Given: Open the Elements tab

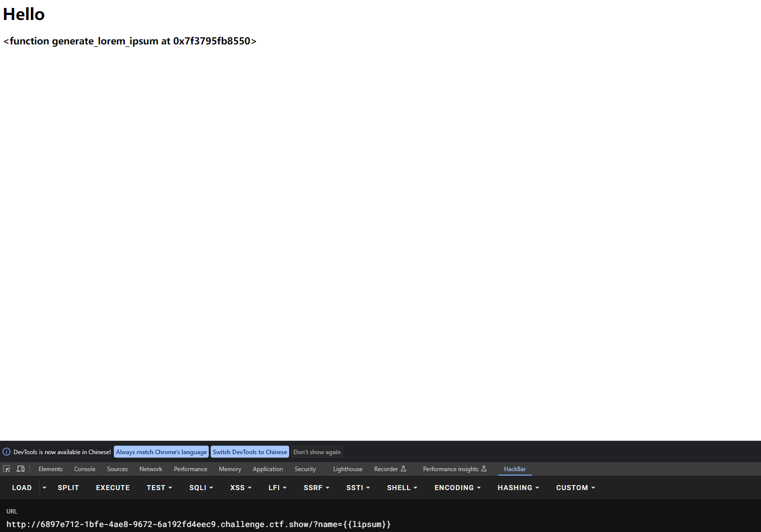Looking at the screenshot, I should [x=50, y=469].
